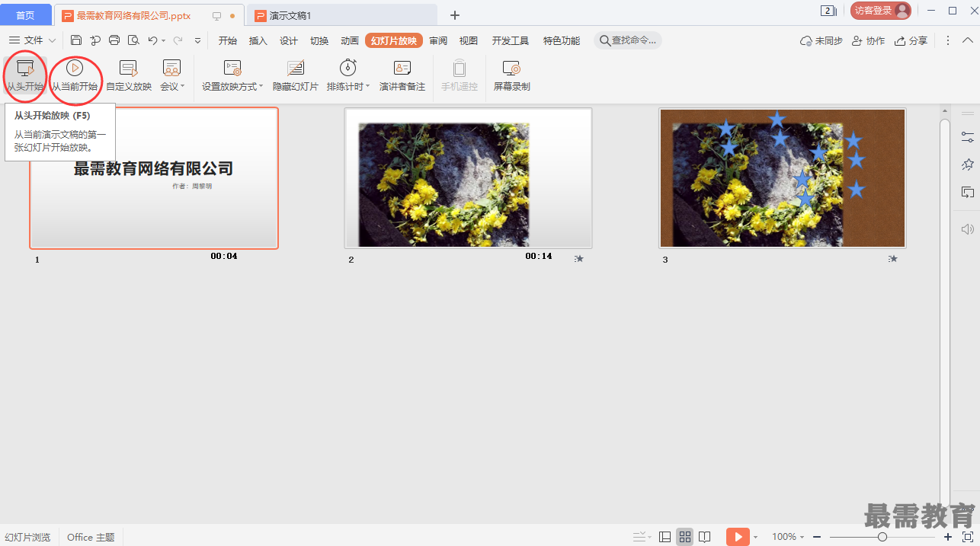Click the 00:14 timing under slide 2
Image resolution: width=980 pixels, height=546 pixels.
539,257
